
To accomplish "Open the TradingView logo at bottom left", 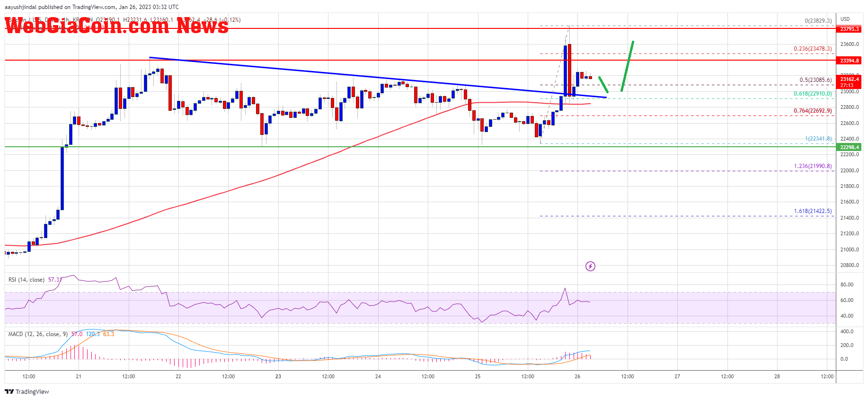I will (27, 391).
